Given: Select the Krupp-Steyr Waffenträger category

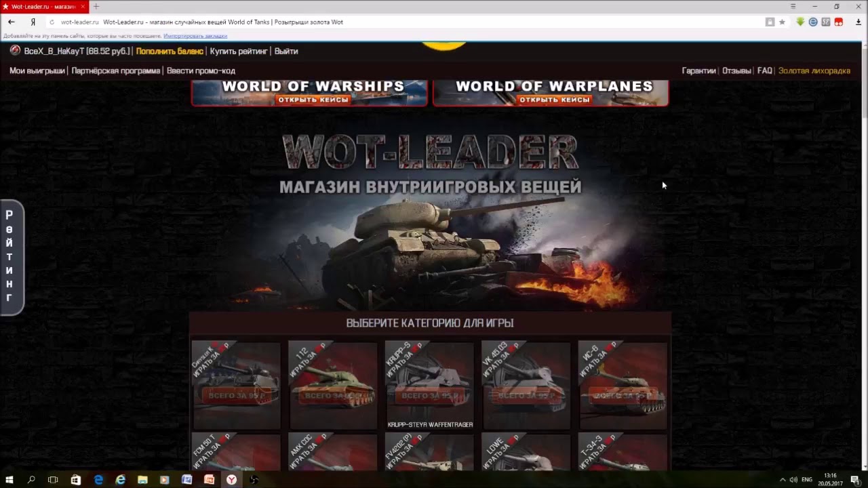Looking at the screenshot, I should [x=429, y=385].
